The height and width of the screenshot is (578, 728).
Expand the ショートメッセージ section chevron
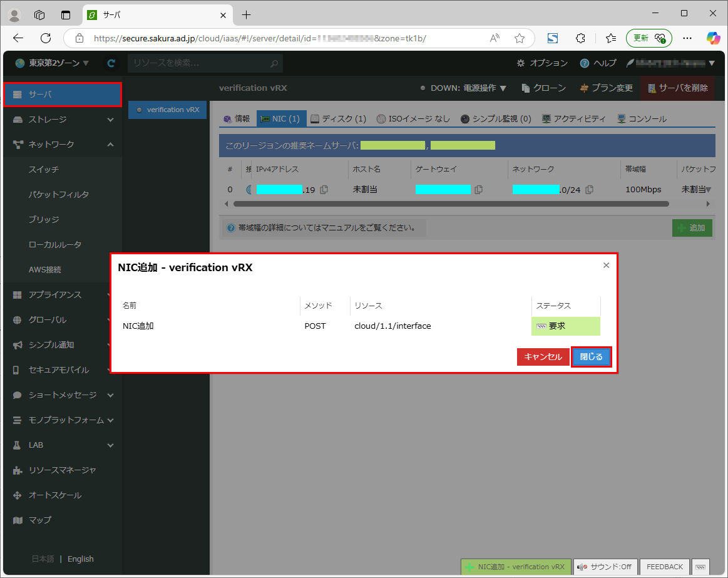tap(111, 395)
